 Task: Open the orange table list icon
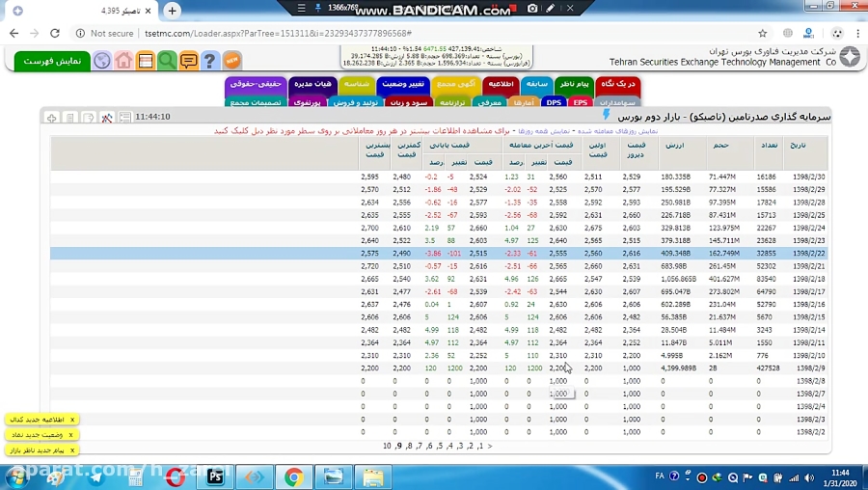[146, 61]
